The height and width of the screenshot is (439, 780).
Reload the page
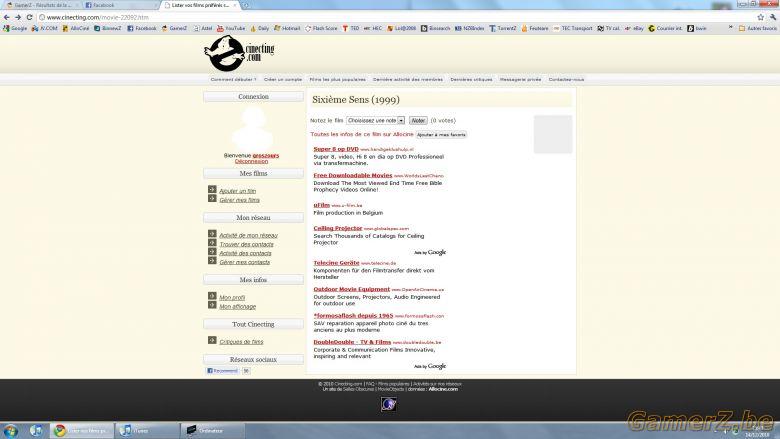point(29,17)
